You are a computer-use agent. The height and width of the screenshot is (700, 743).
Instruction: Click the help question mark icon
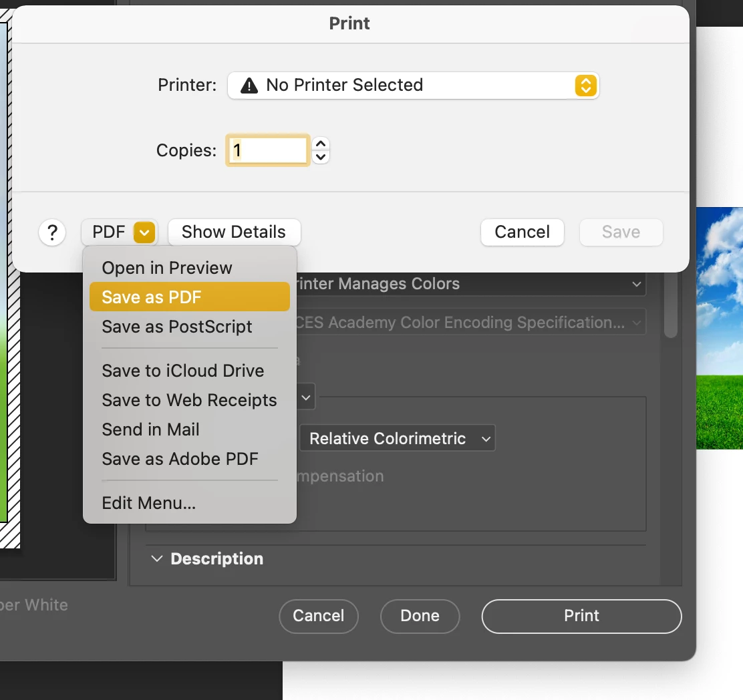click(52, 232)
